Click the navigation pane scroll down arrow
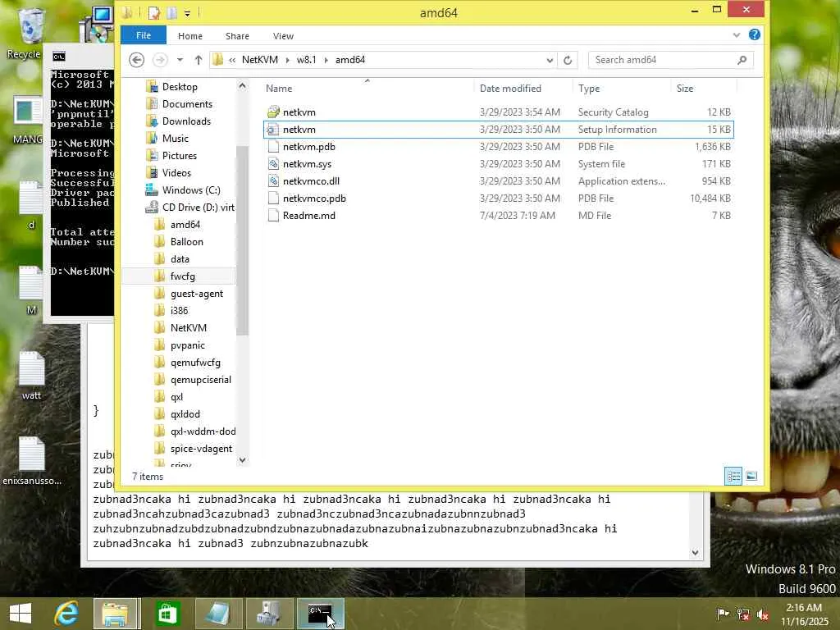This screenshot has height=630, width=840. point(242,460)
